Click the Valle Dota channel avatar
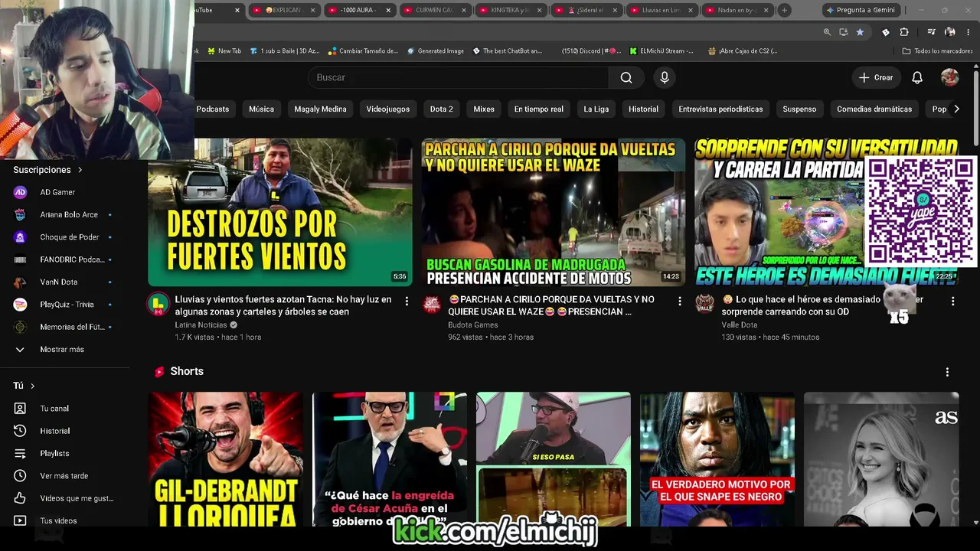The width and height of the screenshot is (980, 551). pos(705,304)
